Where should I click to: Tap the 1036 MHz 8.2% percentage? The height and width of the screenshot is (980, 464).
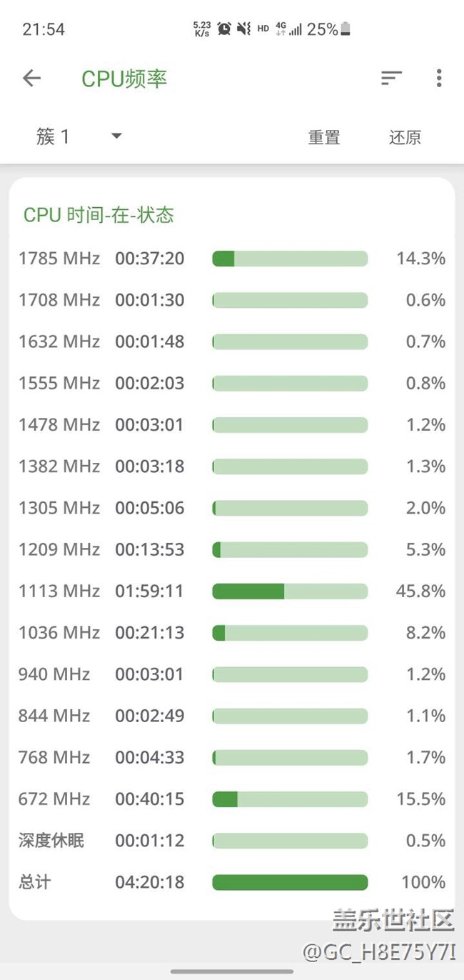click(425, 633)
